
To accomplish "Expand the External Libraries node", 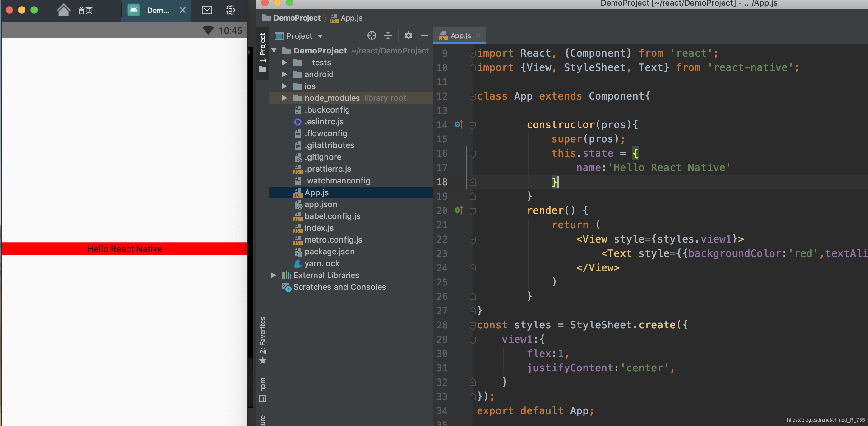I will click(x=274, y=276).
